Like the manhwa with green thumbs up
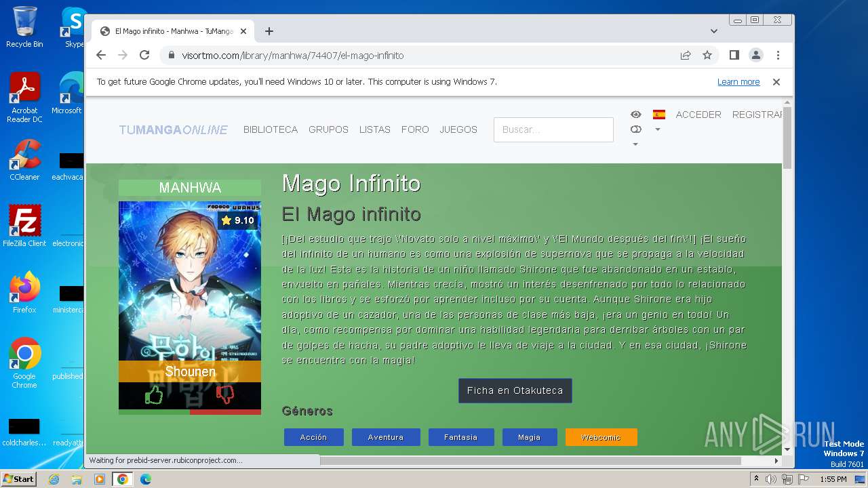 [154, 395]
